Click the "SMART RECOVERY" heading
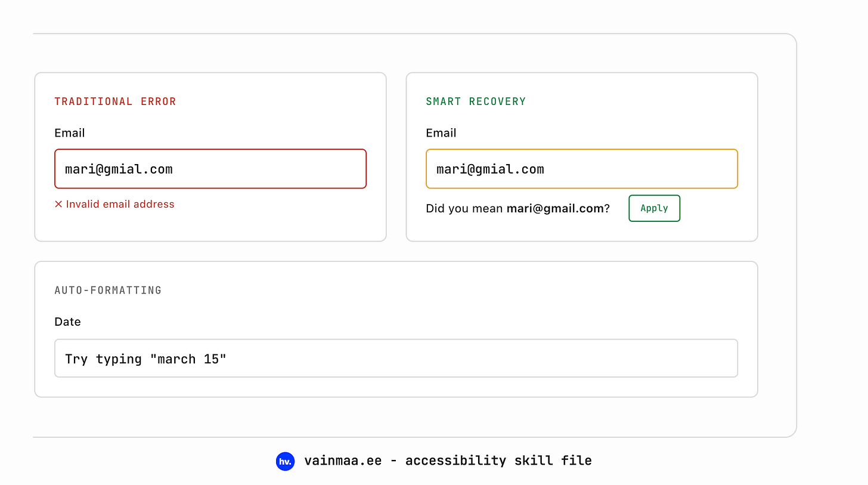This screenshot has height=485, width=868. pos(476,101)
